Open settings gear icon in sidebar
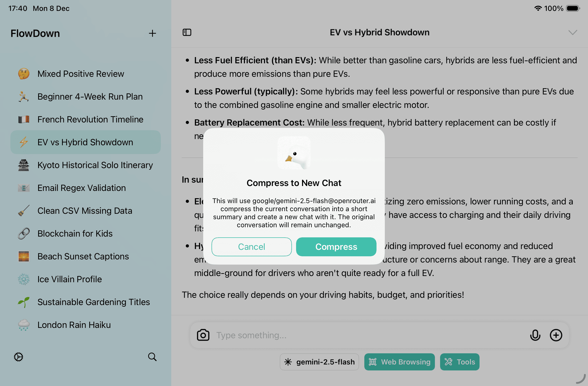This screenshot has width=588, height=386. [18, 357]
